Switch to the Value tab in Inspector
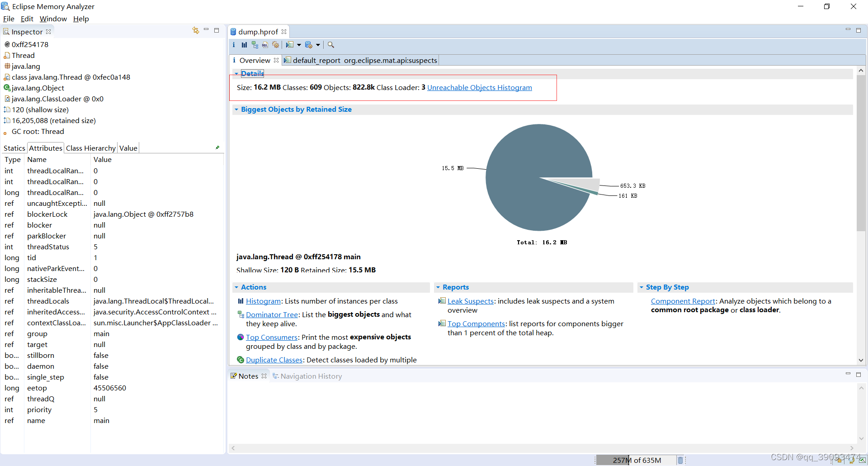Viewport: 868px width, 466px height. [x=128, y=148]
